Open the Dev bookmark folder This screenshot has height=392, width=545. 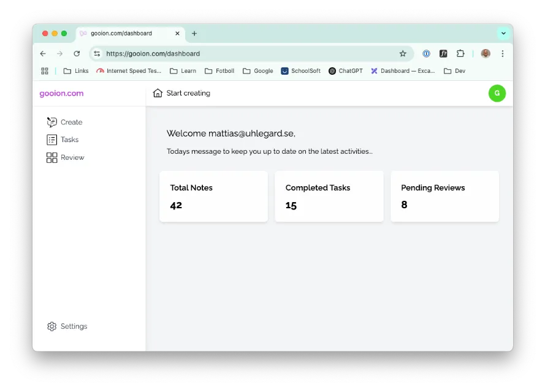coord(455,71)
